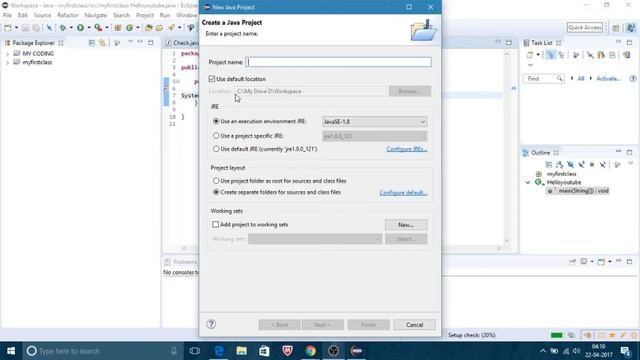Screen dimensions: 640x360
Task: Toggle Categorized view in Task List
Action: (551, 55)
